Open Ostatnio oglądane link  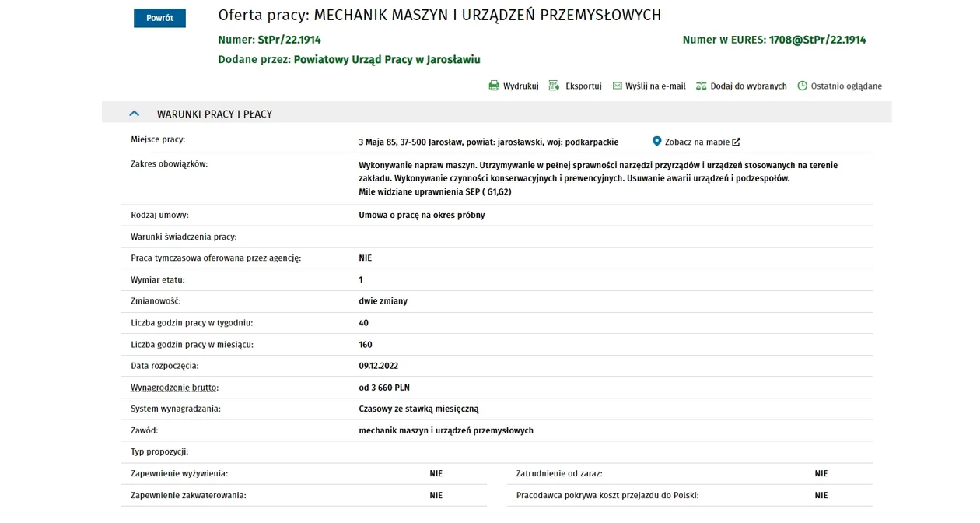click(846, 86)
